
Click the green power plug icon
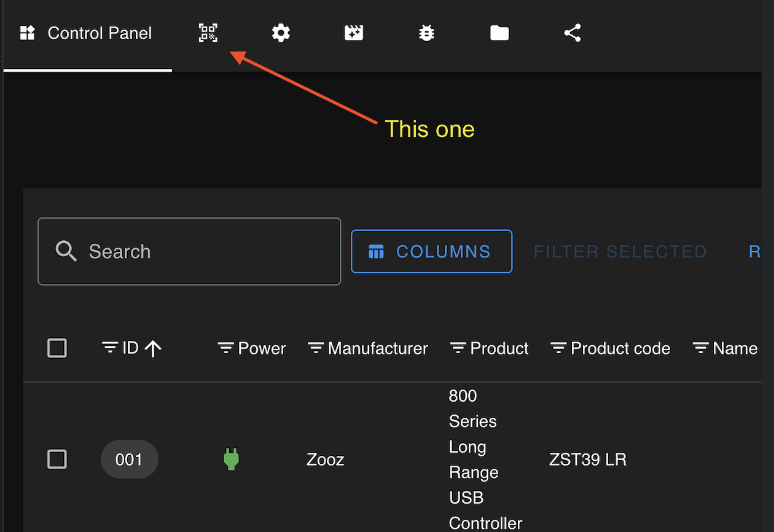pyautogui.click(x=231, y=459)
